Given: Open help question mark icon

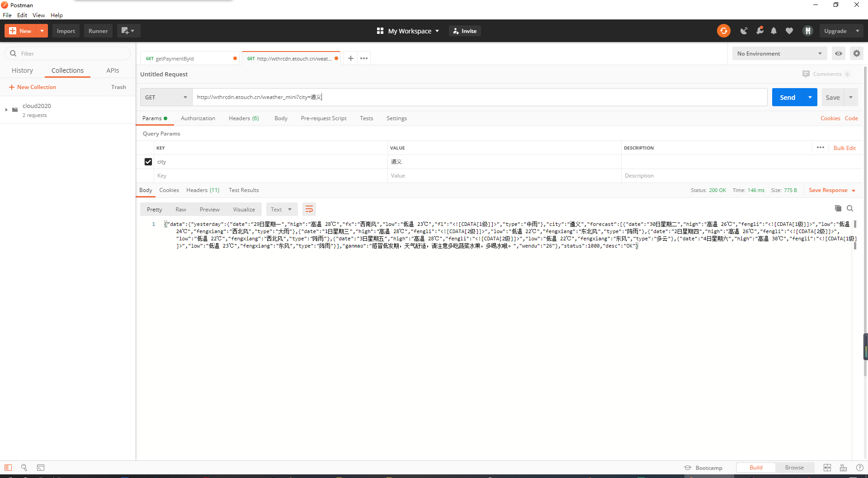Looking at the screenshot, I should coord(859,468).
